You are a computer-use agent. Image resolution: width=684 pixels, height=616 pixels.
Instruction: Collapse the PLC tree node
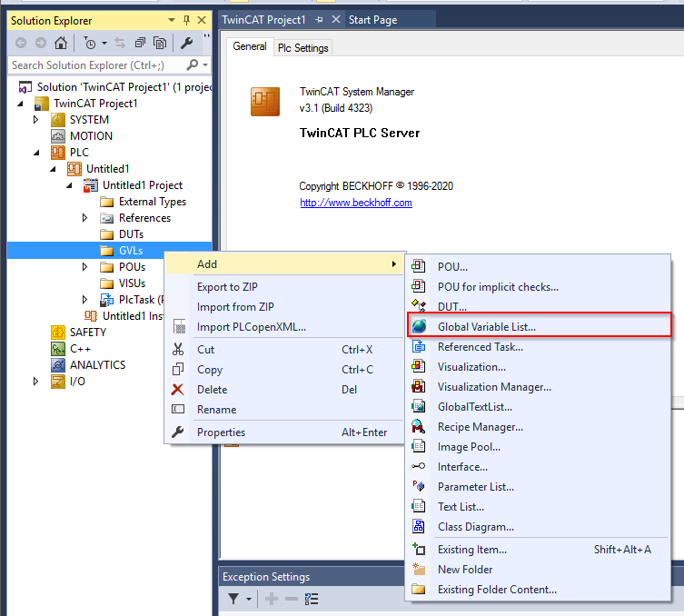point(36,153)
